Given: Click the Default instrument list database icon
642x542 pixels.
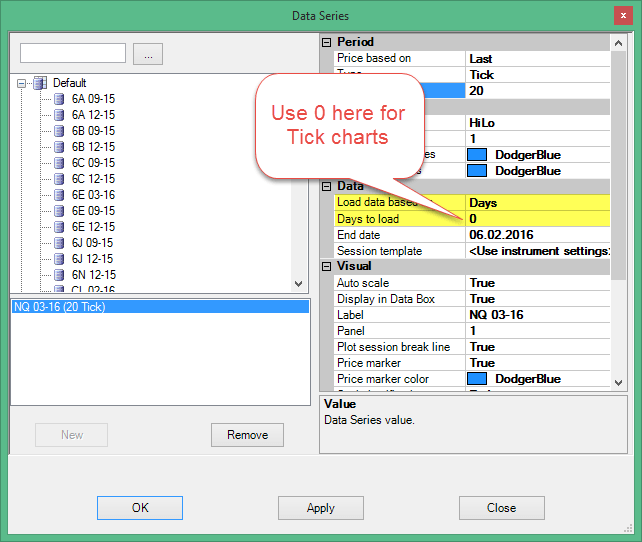Looking at the screenshot, I should tap(40, 83).
